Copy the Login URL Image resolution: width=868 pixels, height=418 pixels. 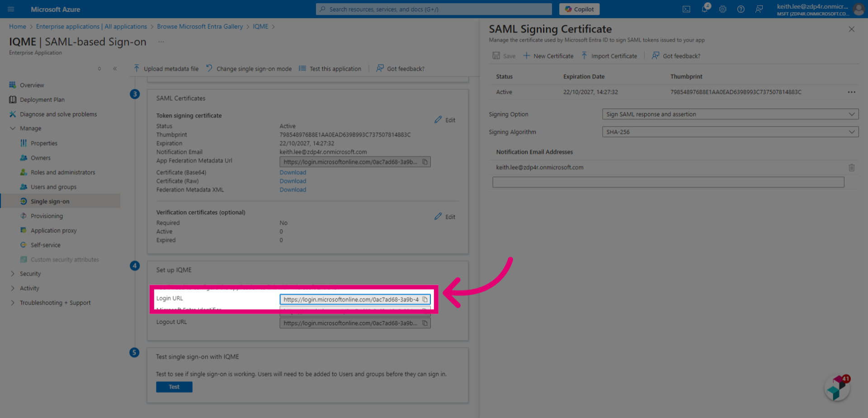click(x=425, y=299)
